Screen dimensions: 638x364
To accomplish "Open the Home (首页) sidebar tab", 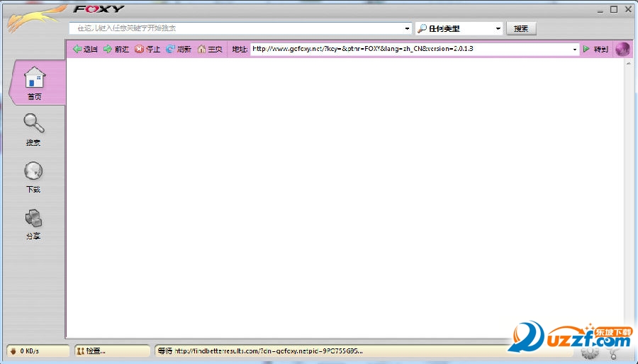I will coord(37,82).
